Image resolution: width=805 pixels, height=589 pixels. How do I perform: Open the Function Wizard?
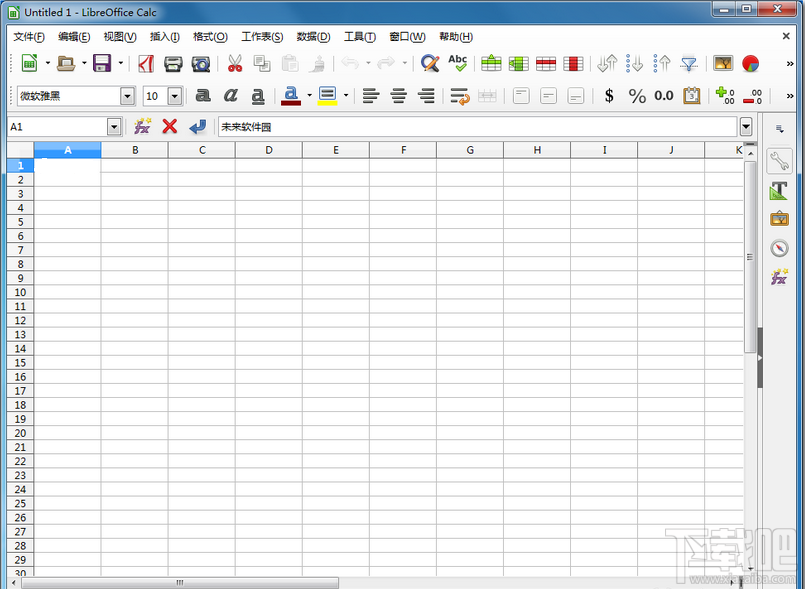coord(141,126)
